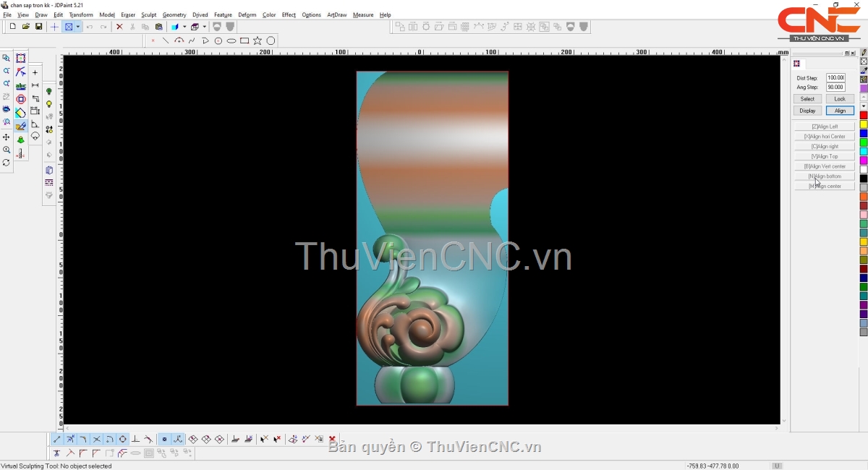Select the crosshair point tool
The image size is (868, 470).
pos(35,72)
